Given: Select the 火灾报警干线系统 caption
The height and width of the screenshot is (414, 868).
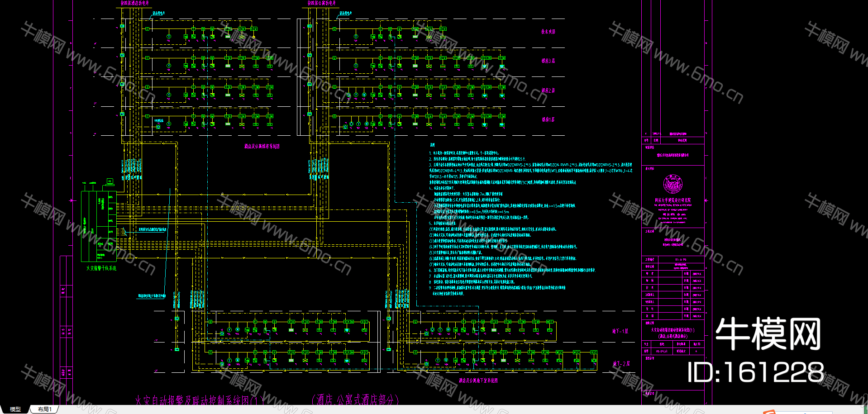Looking at the screenshot, I should [101, 268].
